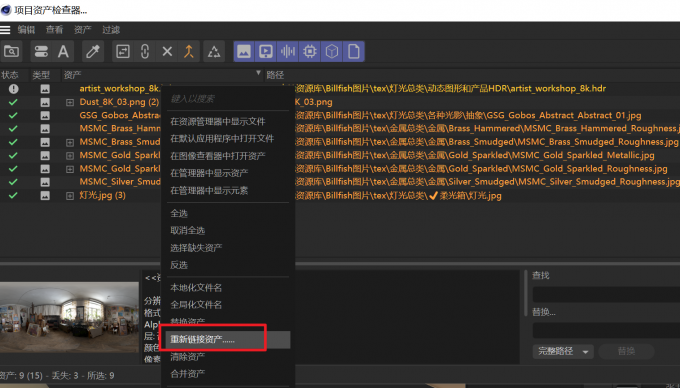This screenshot has width=680, height=388.
Task: Click the warning status icon of artist_workshop_8k
Action: point(13,89)
